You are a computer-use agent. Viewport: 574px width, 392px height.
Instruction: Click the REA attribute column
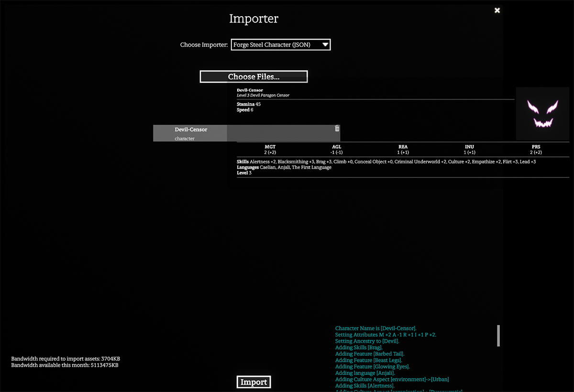click(403, 150)
